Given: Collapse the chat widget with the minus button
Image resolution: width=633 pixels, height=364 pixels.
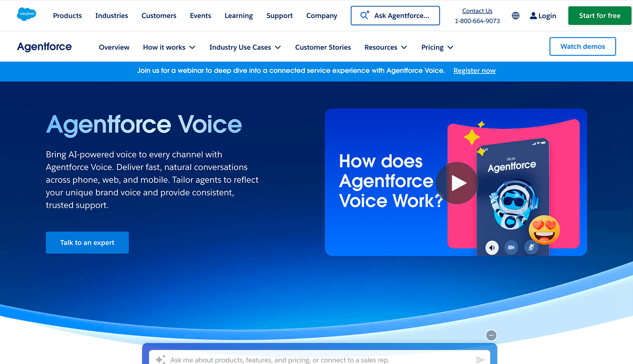Looking at the screenshot, I should click(491, 335).
